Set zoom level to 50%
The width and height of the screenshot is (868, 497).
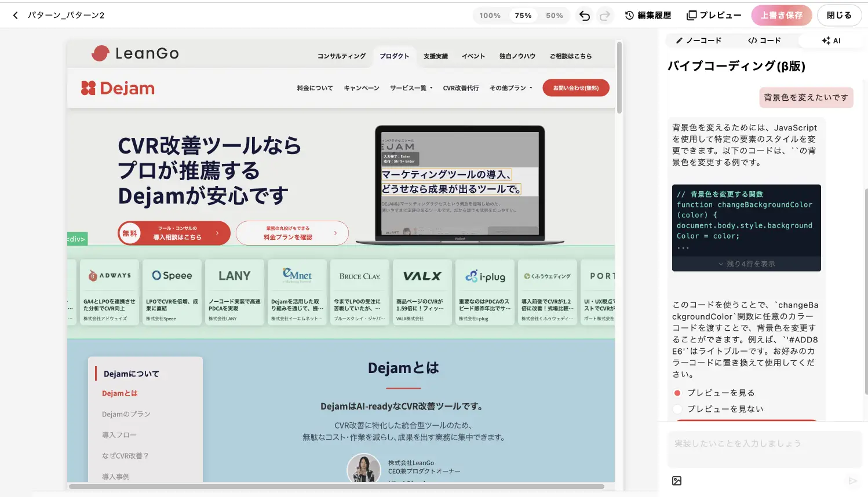click(x=555, y=16)
